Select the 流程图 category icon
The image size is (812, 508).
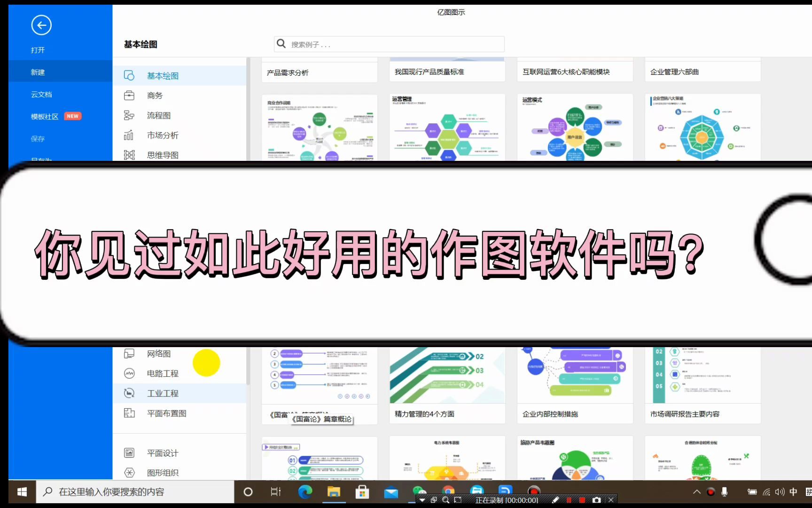tap(129, 115)
